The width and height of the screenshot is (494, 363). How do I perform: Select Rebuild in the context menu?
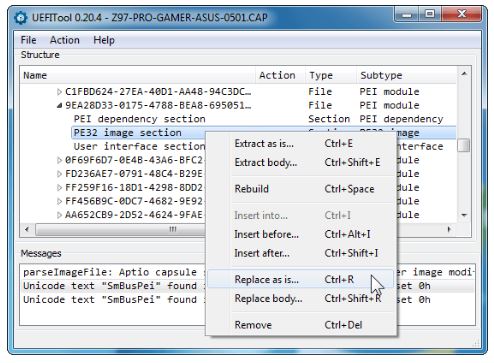[x=302, y=189]
